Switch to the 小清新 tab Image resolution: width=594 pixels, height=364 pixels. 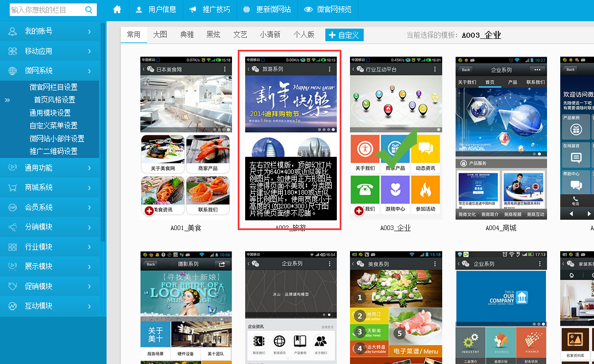pos(270,35)
